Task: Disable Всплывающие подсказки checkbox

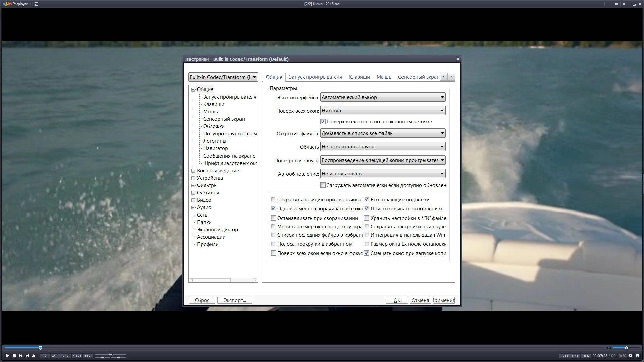Action: click(367, 200)
